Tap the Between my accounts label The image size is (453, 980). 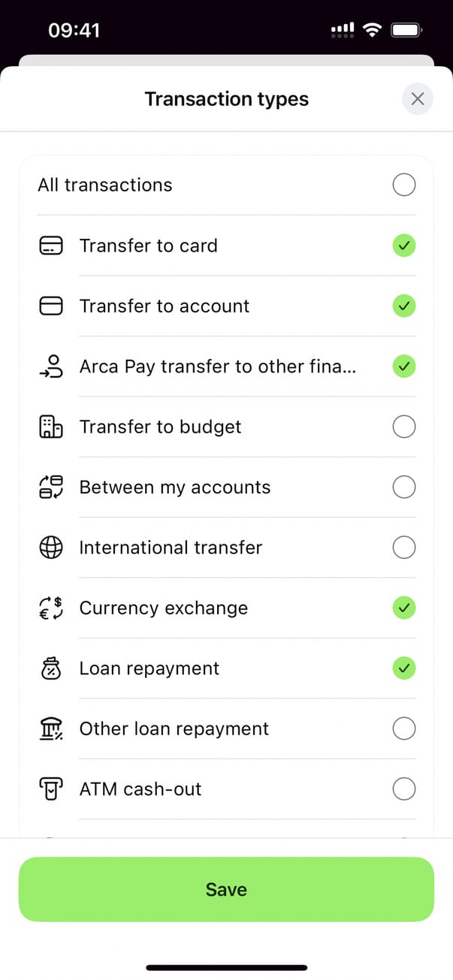pyautogui.click(x=174, y=487)
